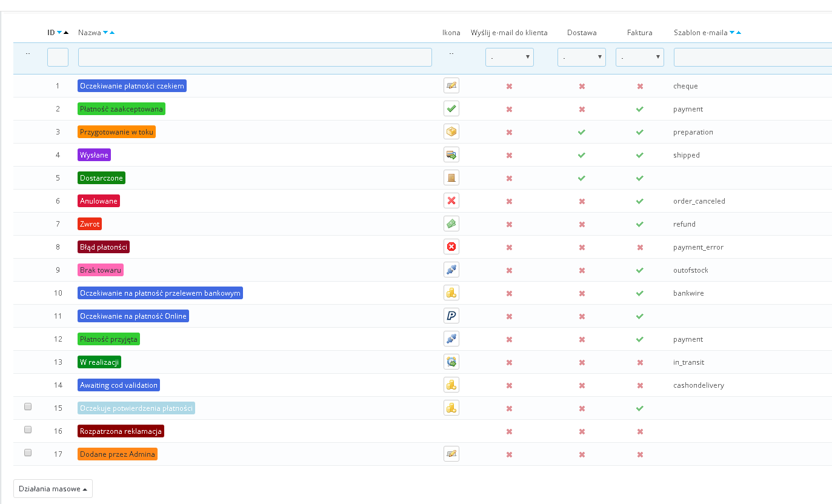
Task: Click Brak towaru status label
Action: (x=101, y=270)
